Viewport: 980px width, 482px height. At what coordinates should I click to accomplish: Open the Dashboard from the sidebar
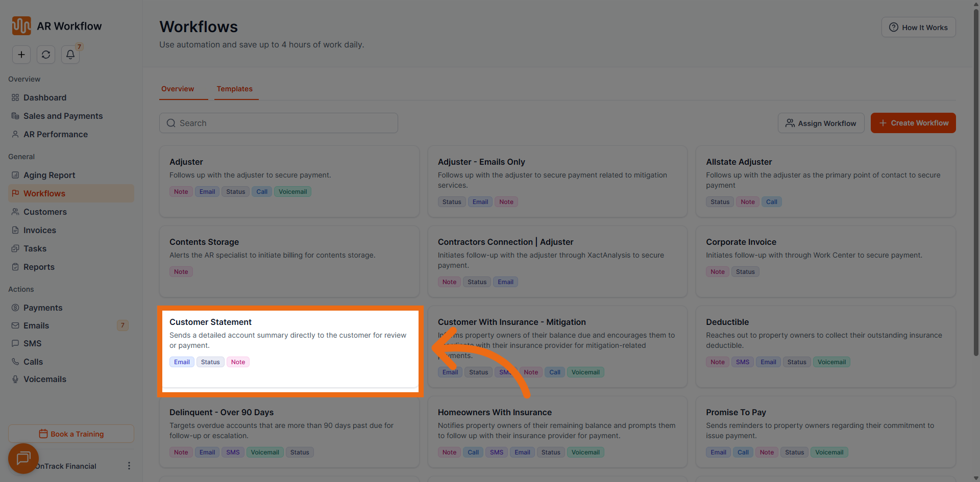45,97
